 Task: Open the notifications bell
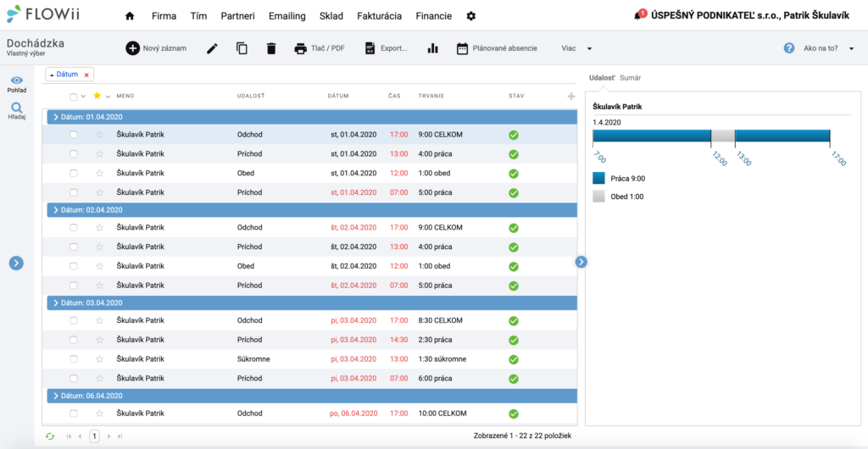638,16
